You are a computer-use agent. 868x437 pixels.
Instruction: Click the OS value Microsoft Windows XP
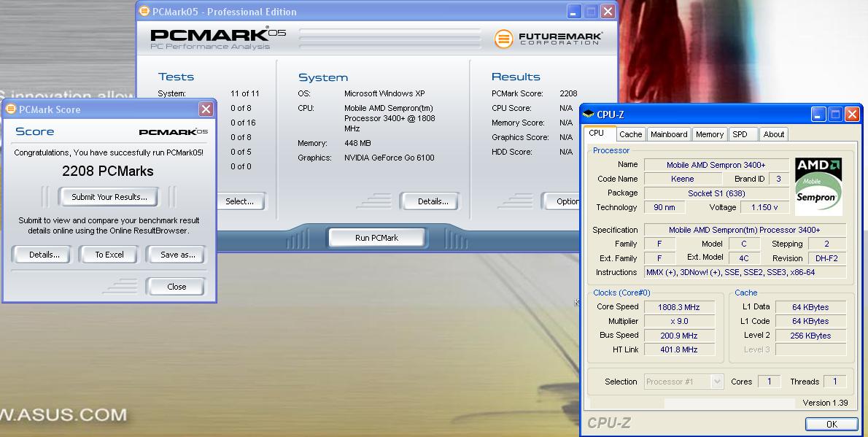[x=384, y=93]
